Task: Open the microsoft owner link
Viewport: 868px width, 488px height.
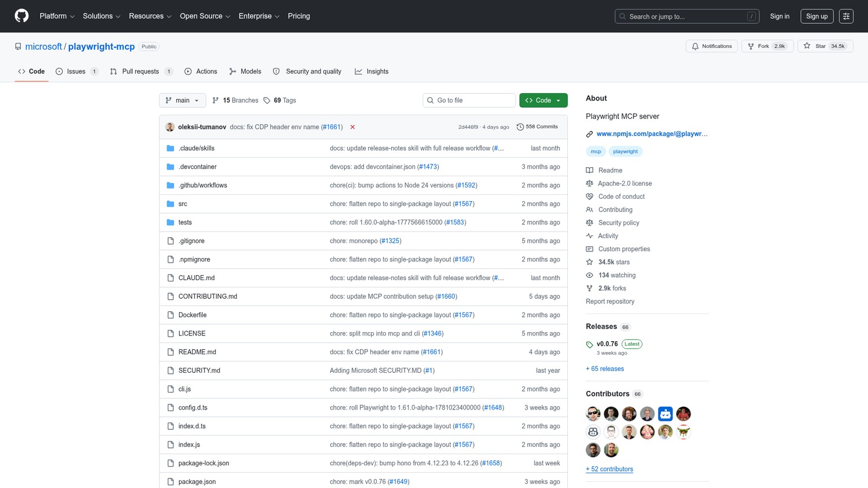Action: (x=44, y=47)
